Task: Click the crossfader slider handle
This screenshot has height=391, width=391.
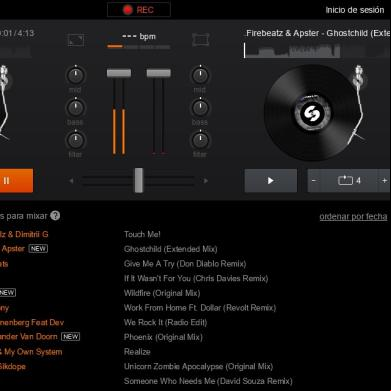Action: point(139,180)
